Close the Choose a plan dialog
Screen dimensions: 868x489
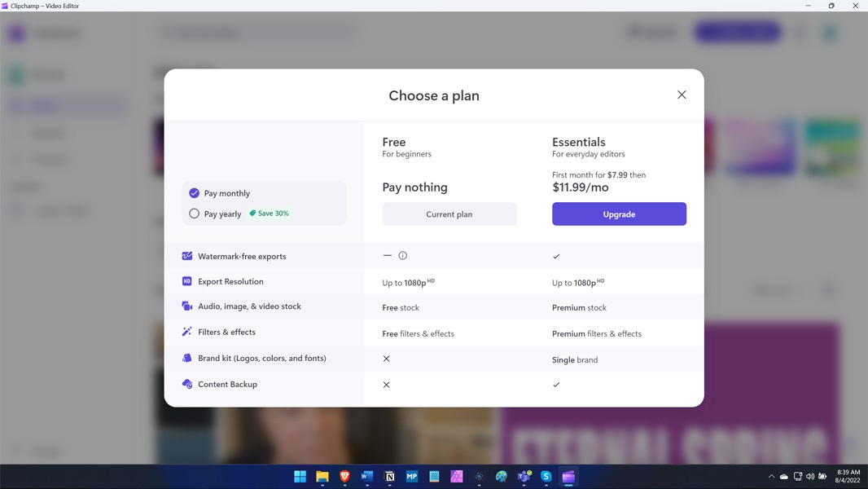pos(682,95)
